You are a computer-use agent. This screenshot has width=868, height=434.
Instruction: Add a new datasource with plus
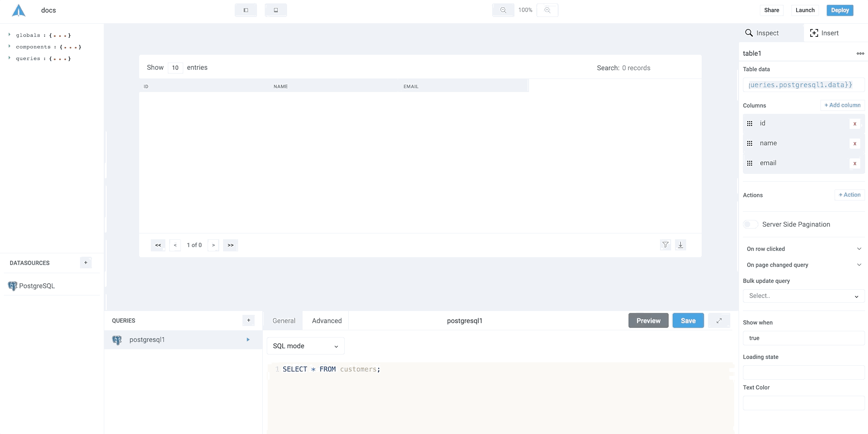pyautogui.click(x=86, y=263)
